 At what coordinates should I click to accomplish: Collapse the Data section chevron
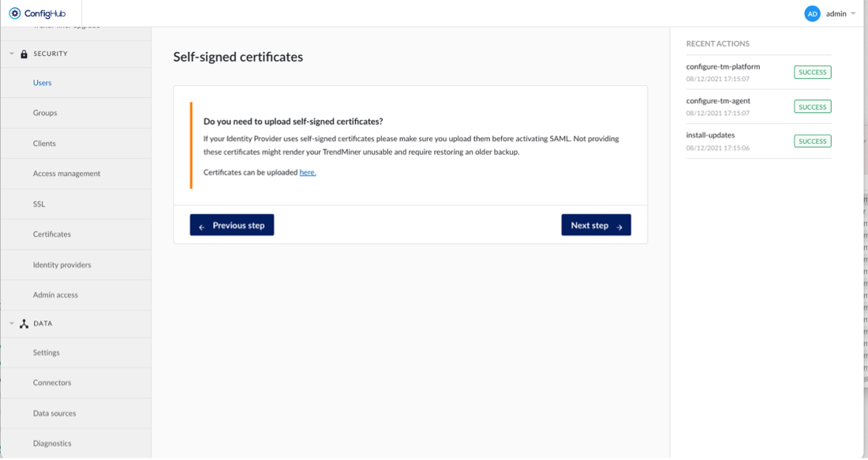point(12,323)
